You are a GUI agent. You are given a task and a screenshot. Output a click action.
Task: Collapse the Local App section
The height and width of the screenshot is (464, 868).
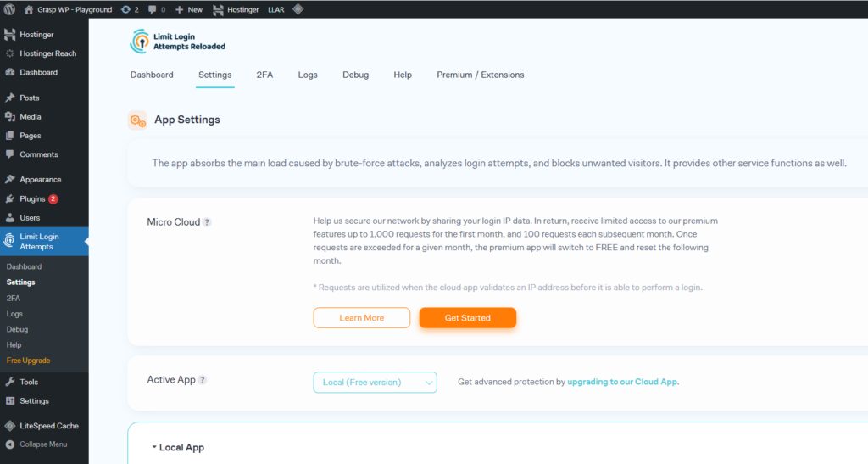coord(178,447)
